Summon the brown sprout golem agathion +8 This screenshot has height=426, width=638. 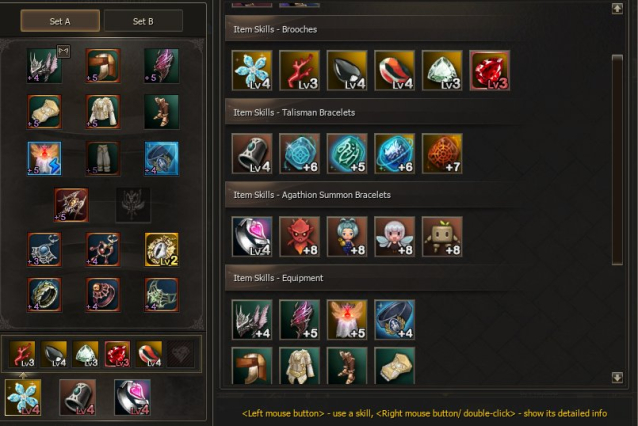(x=442, y=237)
